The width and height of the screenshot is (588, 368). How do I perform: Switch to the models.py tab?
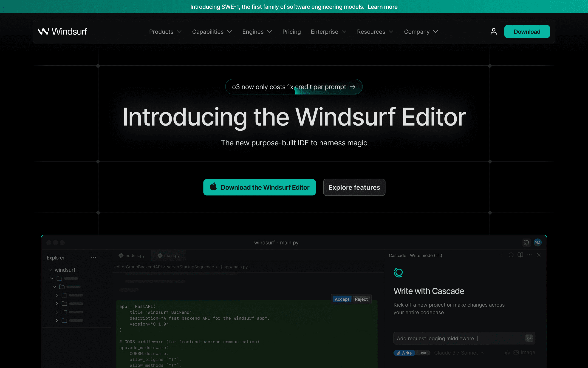(x=131, y=255)
